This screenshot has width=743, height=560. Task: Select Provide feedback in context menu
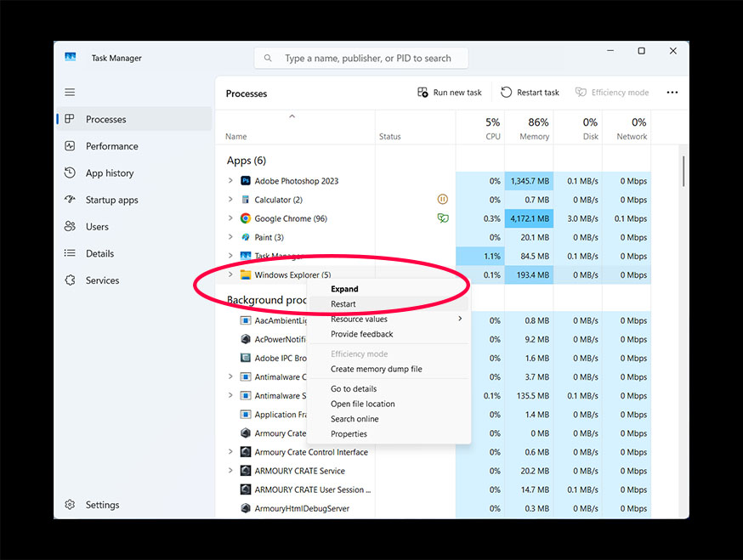tap(389, 334)
